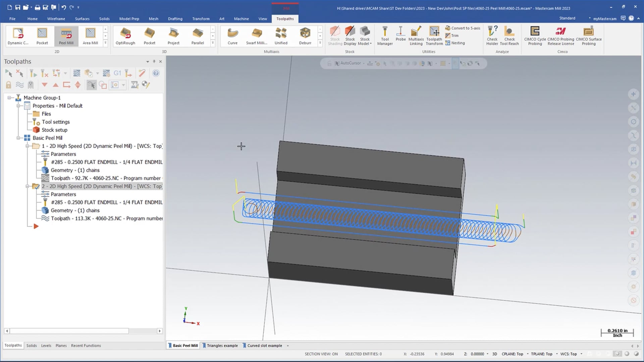Viewport: 644px width, 362px height.
Task: Open Toolpath Transform utility
Action: [x=434, y=36]
